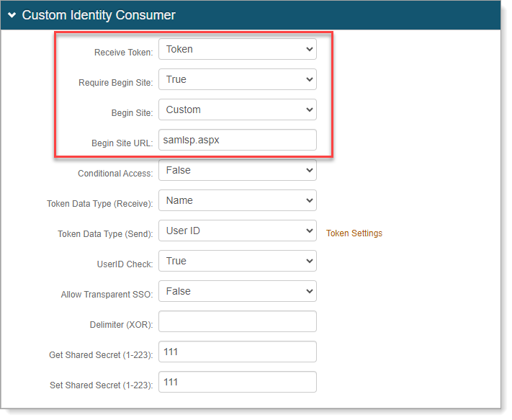
Task: Expand the Begin Site dropdown
Action: 237,110
